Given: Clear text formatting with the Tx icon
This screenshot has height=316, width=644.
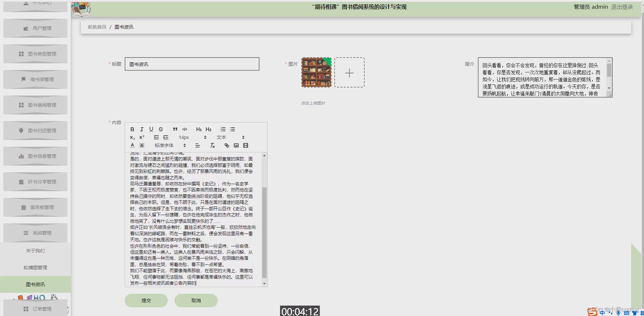Looking at the screenshot, I should (x=212, y=145).
